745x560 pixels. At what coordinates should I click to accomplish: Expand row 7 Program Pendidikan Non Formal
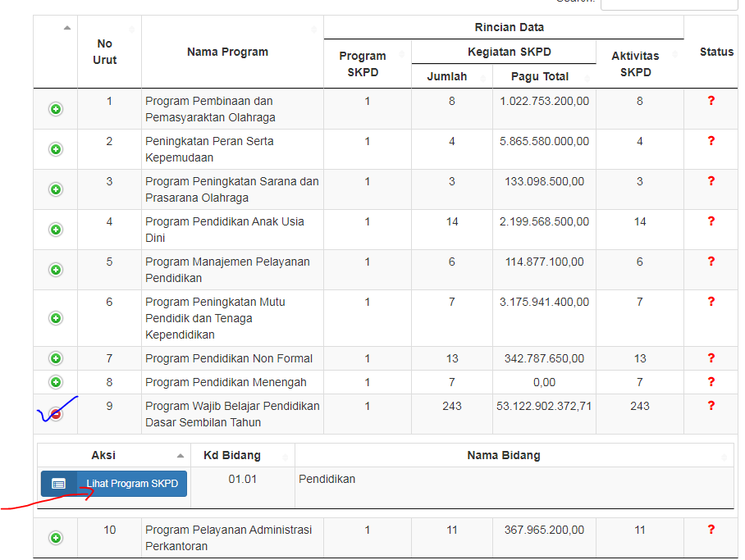[56, 358]
